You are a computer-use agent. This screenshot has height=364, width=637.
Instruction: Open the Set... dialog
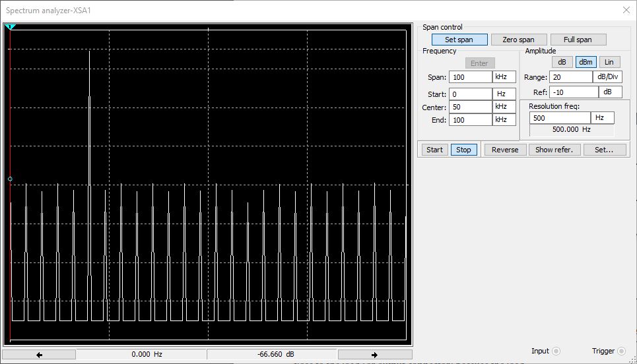pos(604,150)
